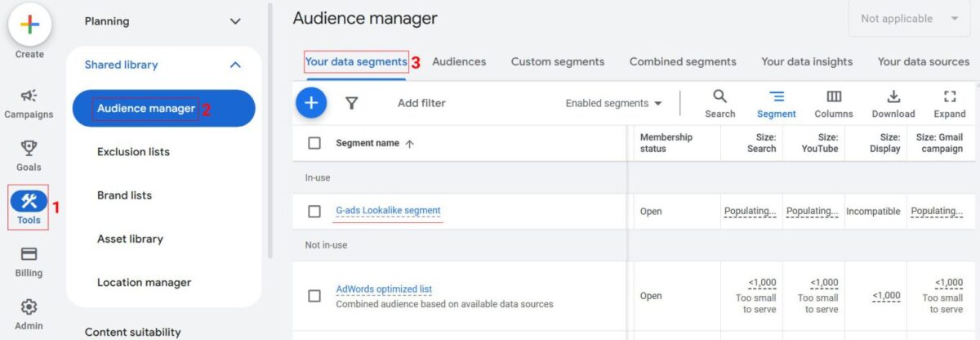Click blue add segment plus button
This screenshot has height=340, width=980.
[x=311, y=103]
